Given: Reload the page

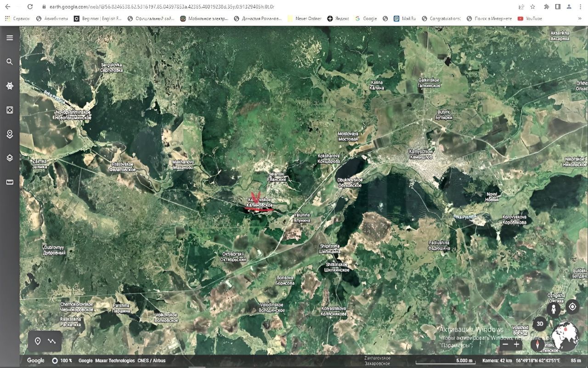Looking at the screenshot, I should point(30,7).
